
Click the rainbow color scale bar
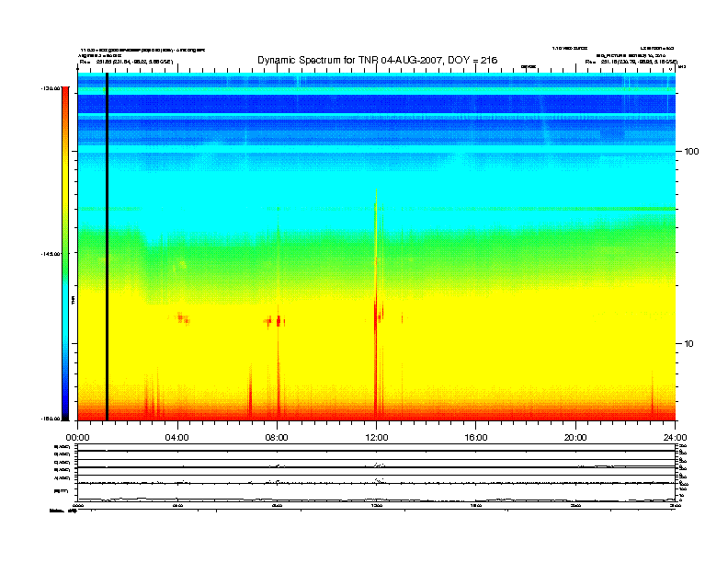point(65,253)
